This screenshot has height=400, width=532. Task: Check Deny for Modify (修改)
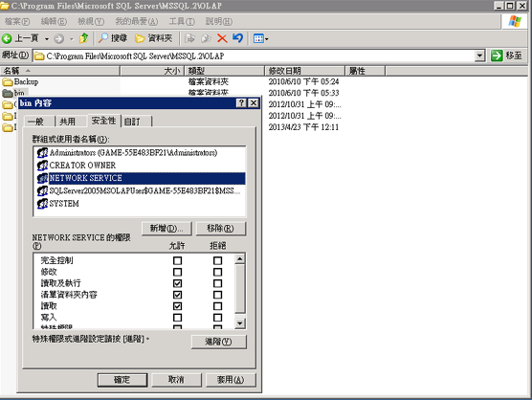[217, 272]
